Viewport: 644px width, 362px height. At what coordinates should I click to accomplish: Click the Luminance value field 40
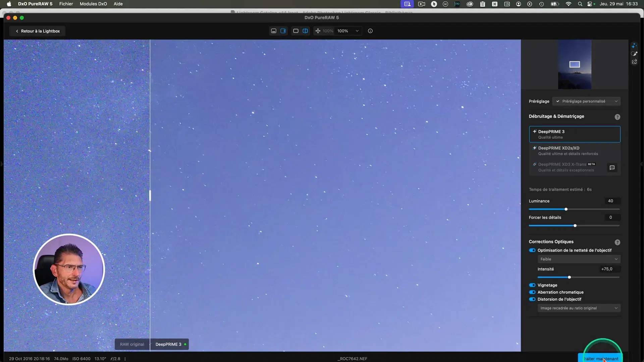click(612, 201)
